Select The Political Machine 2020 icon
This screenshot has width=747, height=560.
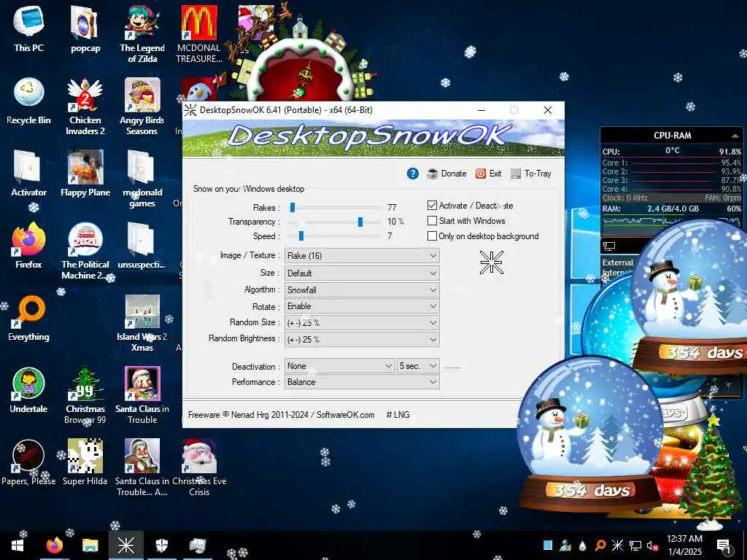click(85, 251)
